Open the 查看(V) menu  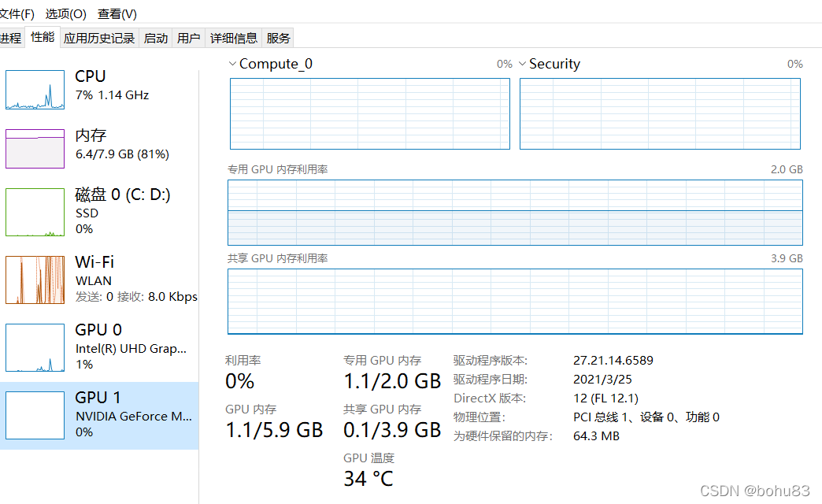point(117,14)
